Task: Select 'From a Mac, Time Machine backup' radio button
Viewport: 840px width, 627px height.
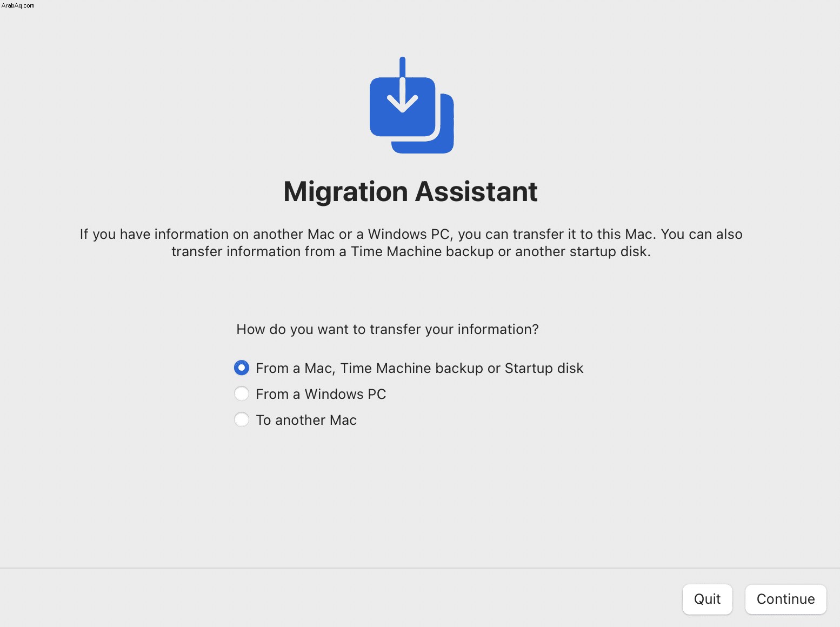Action: click(x=242, y=368)
